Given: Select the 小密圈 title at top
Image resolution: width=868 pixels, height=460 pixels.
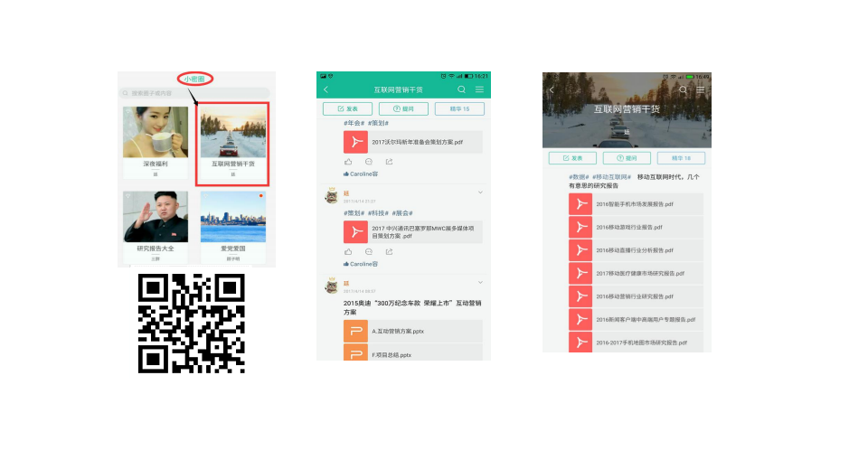Looking at the screenshot, I should coord(195,80).
